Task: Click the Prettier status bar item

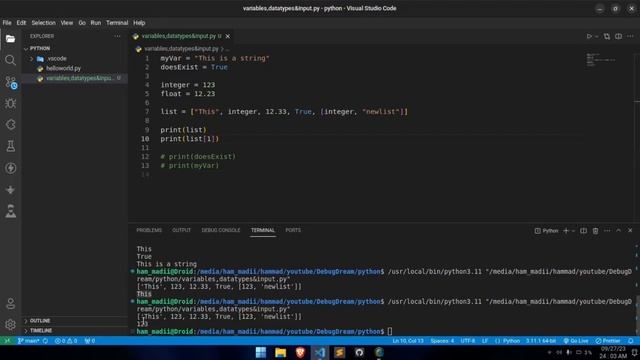Action: point(608,341)
